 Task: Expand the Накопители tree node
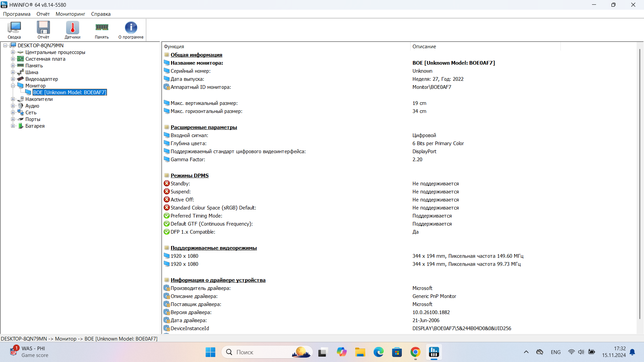[13, 99]
